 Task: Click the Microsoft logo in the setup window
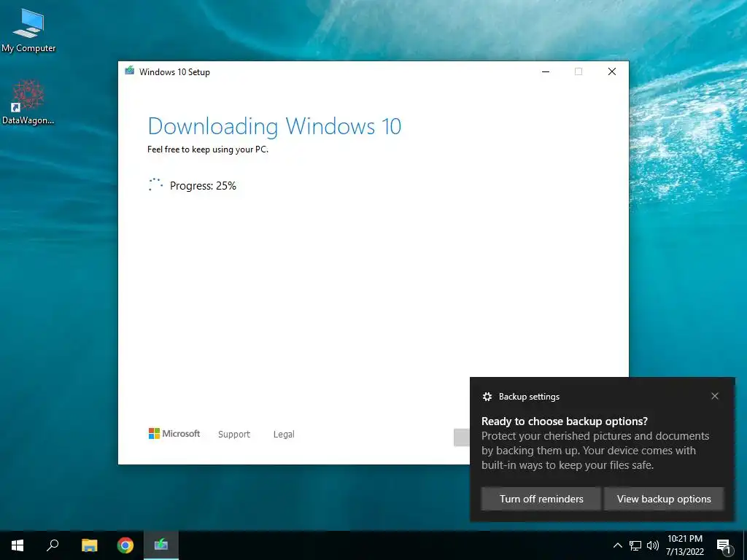[174, 434]
